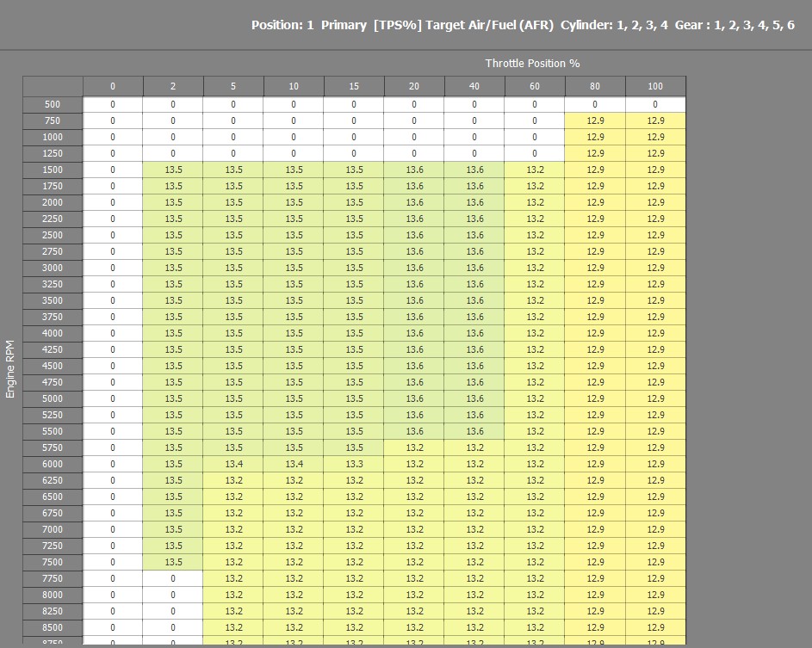Click the 13.4 cell at 6000 RPM, 5% throttle
Image resolution: width=812 pixels, height=648 pixels.
click(233, 464)
